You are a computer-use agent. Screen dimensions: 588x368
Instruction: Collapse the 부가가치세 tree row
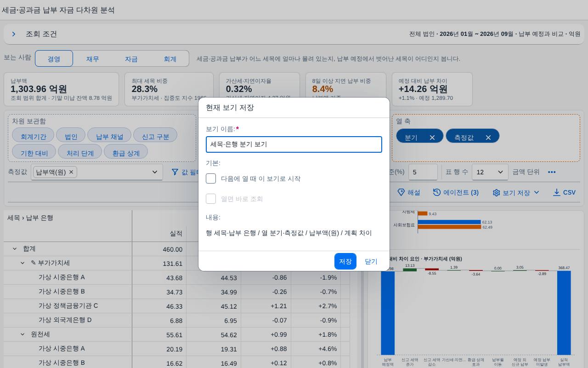coord(23,263)
